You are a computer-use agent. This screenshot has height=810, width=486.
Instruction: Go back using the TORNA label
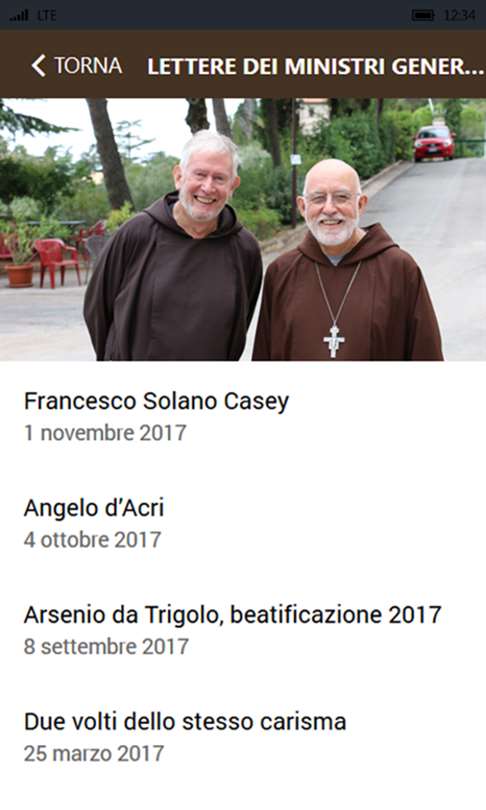(x=88, y=66)
